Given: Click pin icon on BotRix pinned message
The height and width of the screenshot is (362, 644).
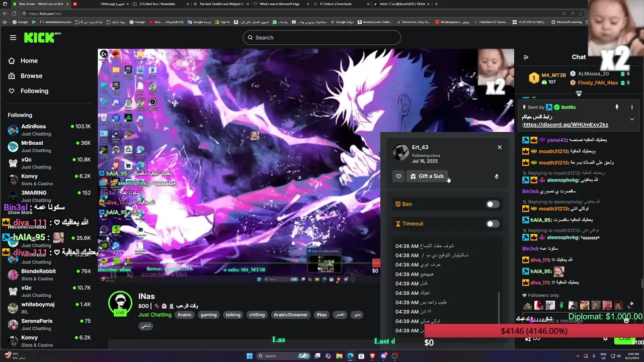Looking at the screenshot, I should pyautogui.click(x=616, y=107).
